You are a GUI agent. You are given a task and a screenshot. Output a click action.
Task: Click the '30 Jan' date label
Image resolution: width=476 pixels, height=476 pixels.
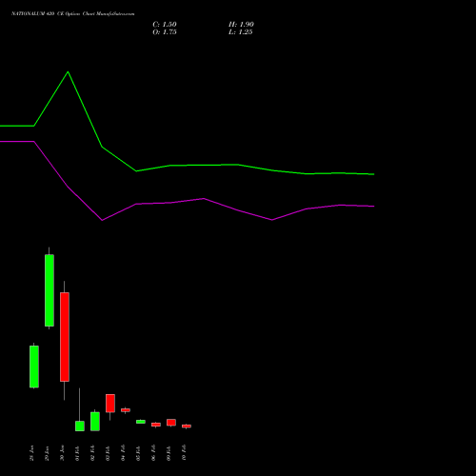pyautogui.click(x=62, y=453)
